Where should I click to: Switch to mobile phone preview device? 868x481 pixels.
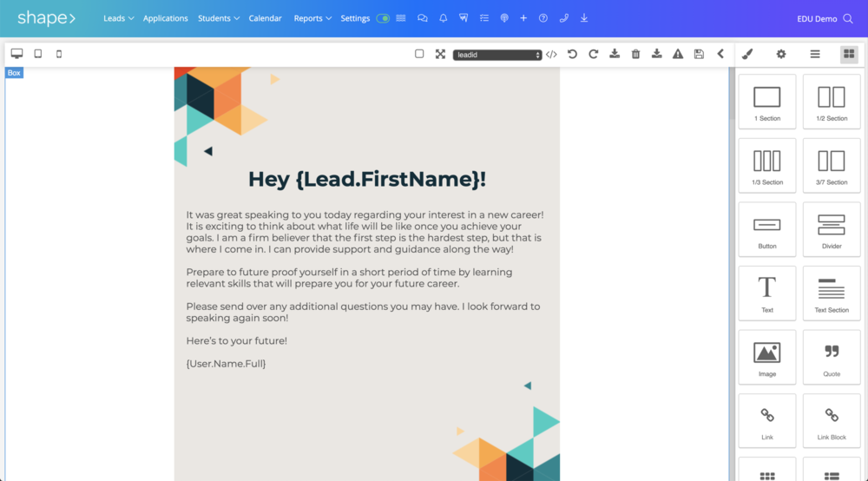click(59, 54)
